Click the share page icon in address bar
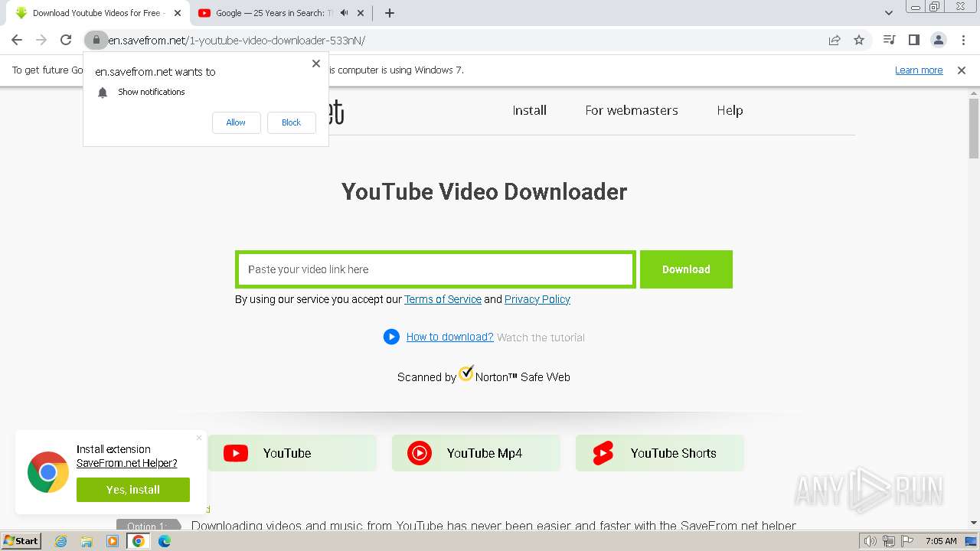Image resolution: width=980 pixels, height=551 pixels. click(835, 40)
